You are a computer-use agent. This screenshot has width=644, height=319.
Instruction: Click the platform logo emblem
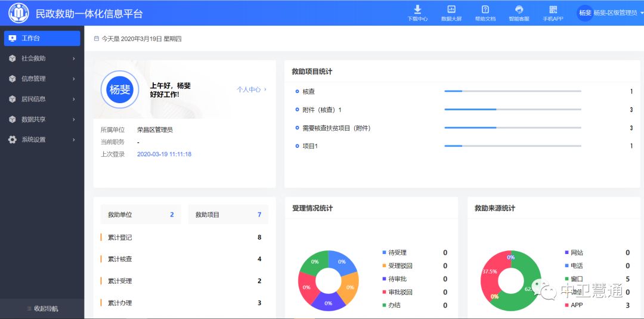tap(18, 13)
